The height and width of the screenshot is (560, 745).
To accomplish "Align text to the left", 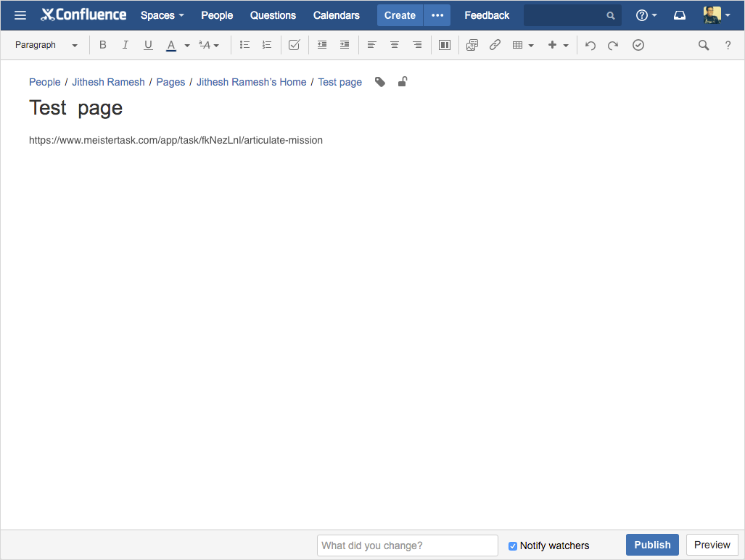I will [372, 45].
